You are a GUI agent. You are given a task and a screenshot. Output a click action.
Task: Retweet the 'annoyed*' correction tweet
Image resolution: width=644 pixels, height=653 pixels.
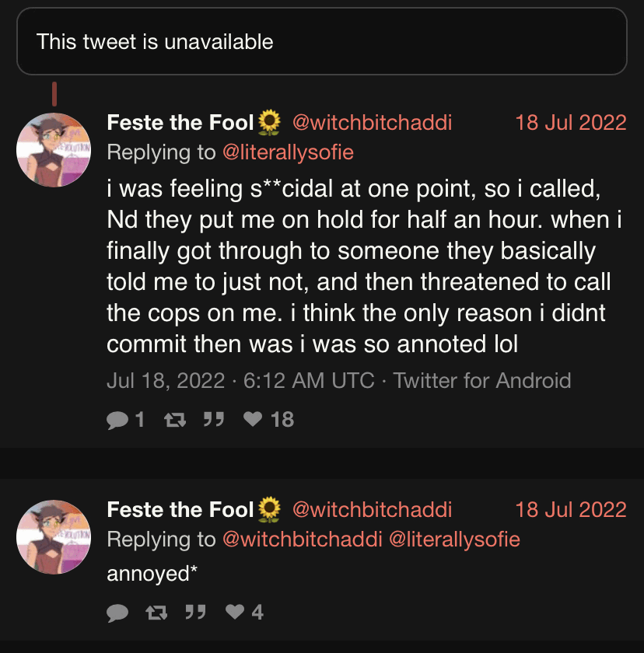coord(156,613)
